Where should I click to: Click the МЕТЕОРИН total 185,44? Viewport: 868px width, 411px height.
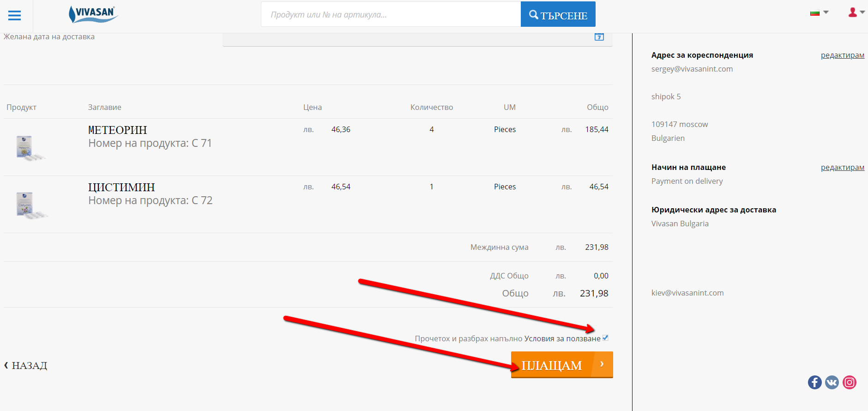(597, 130)
